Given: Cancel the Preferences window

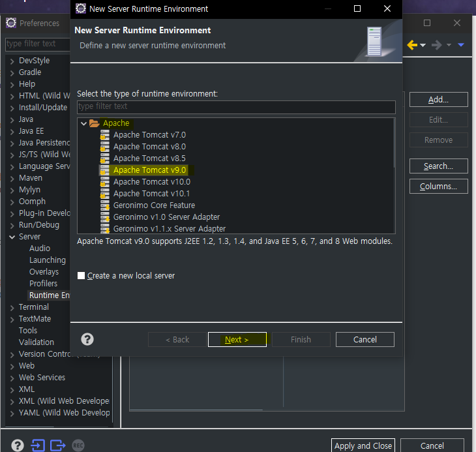Looking at the screenshot, I should 432,445.
